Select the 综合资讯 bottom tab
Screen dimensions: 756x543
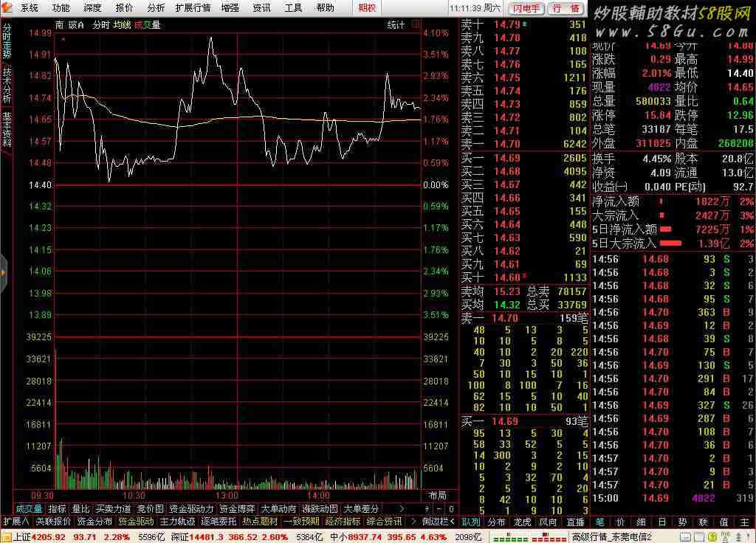click(x=384, y=522)
